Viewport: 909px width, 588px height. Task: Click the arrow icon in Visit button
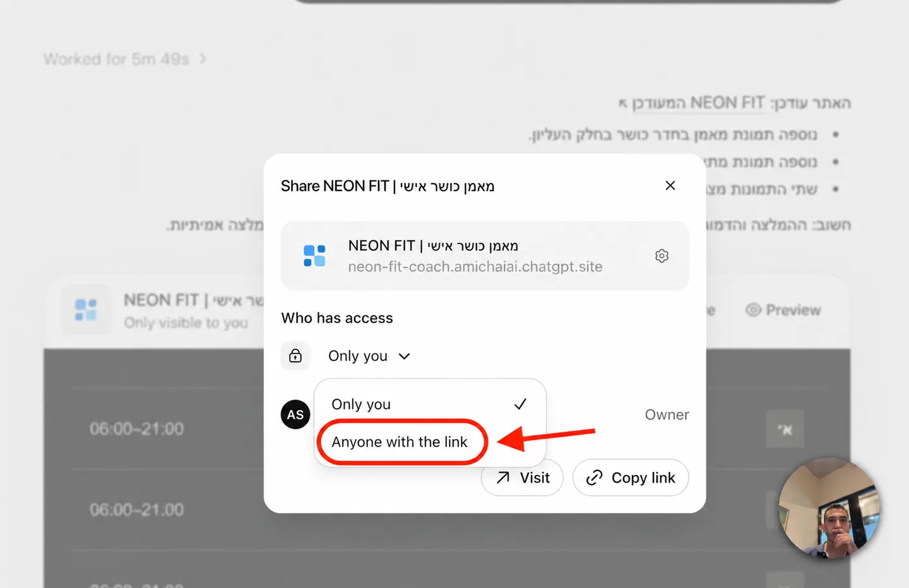click(x=503, y=478)
